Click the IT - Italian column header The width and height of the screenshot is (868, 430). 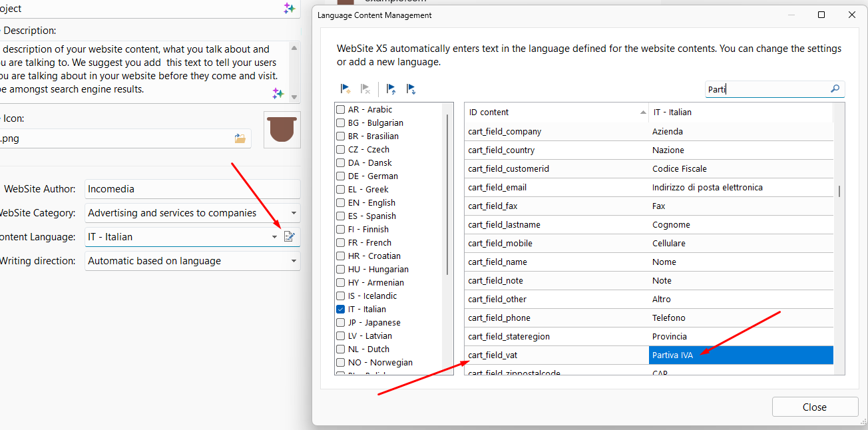point(739,112)
